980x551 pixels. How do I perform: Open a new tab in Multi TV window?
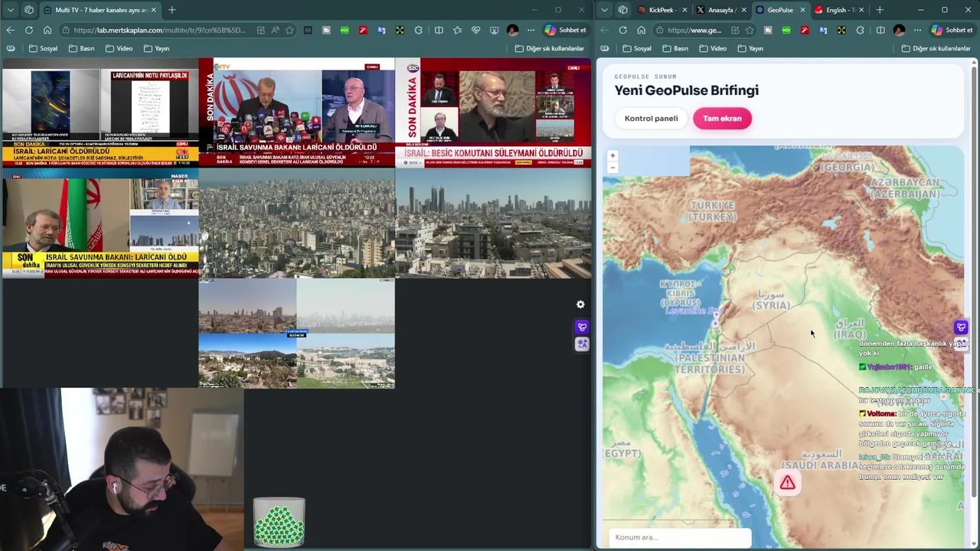click(x=171, y=10)
